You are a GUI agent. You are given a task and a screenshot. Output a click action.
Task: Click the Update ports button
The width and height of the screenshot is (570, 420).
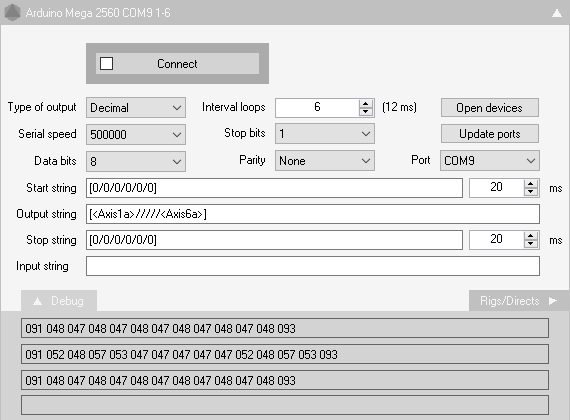click(490, 134)
